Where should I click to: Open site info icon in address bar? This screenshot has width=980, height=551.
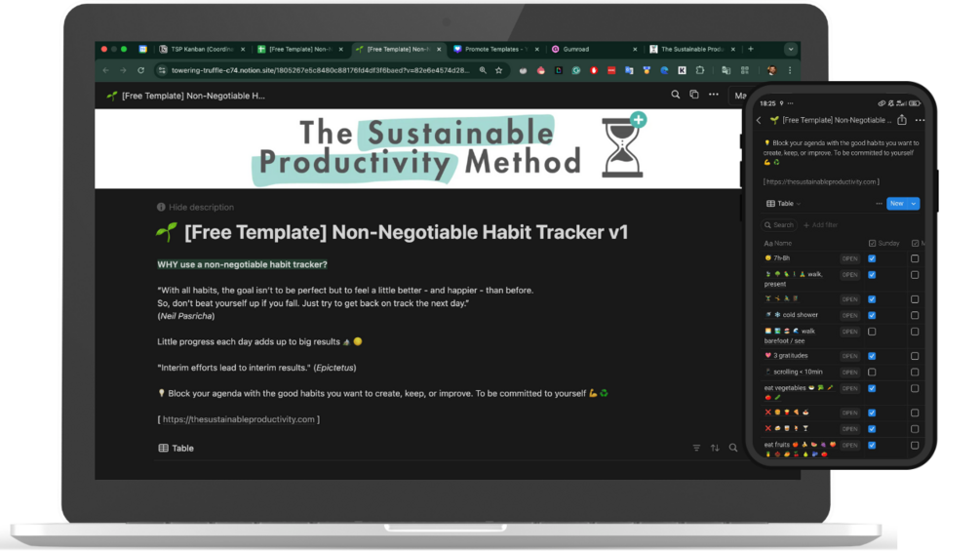162,70
